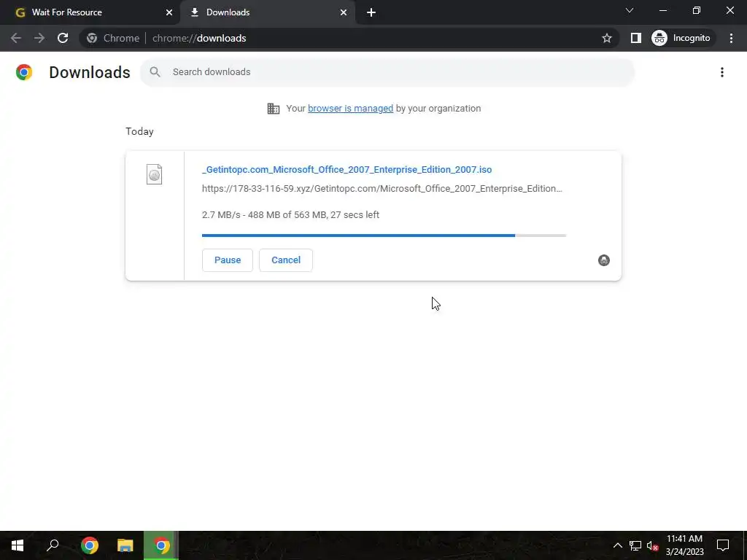Screen dimensions: 747x560
Task: Open the Incognito profile indicator
Action: [x=681, y=38]
